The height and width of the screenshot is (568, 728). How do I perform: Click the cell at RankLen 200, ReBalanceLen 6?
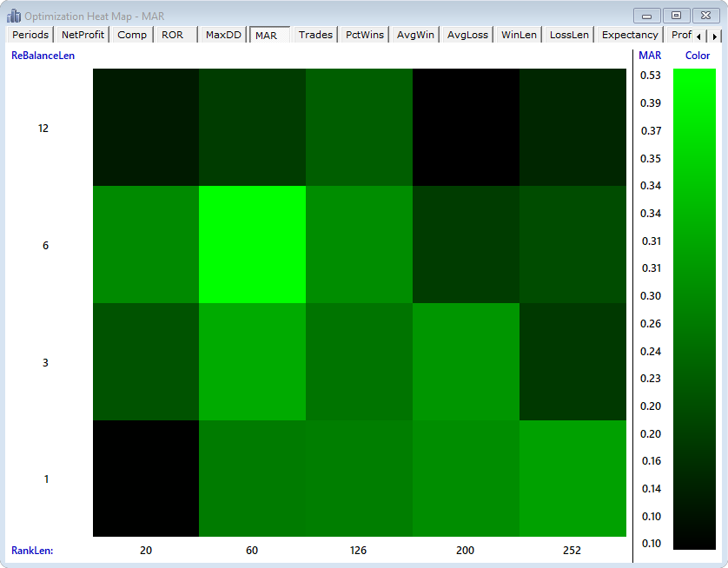coord(467,245)
